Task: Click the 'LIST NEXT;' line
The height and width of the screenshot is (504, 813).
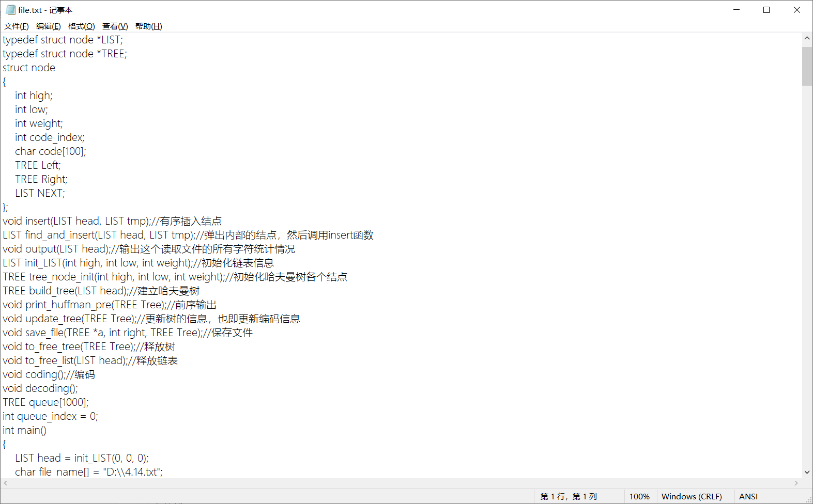Action: tap(40, 193)
